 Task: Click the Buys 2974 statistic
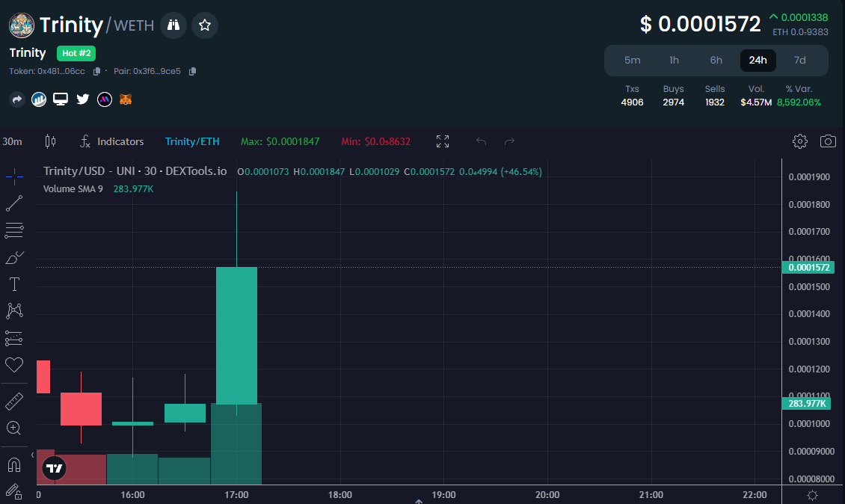674,96
